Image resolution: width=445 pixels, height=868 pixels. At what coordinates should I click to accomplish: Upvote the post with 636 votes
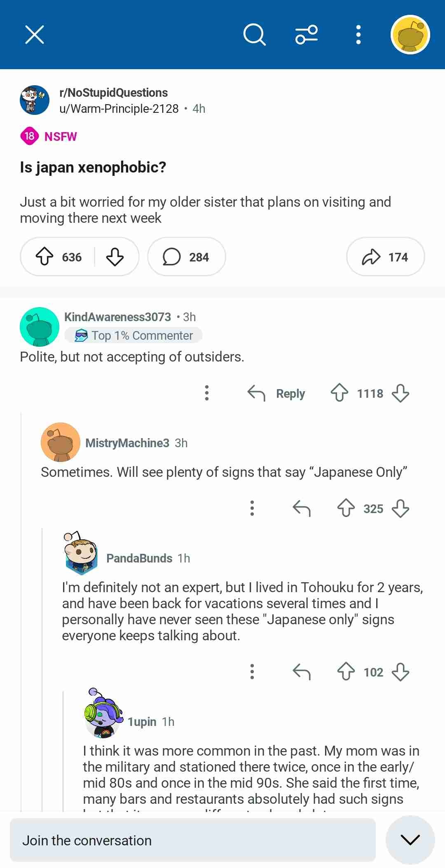[x=44, y=257]
